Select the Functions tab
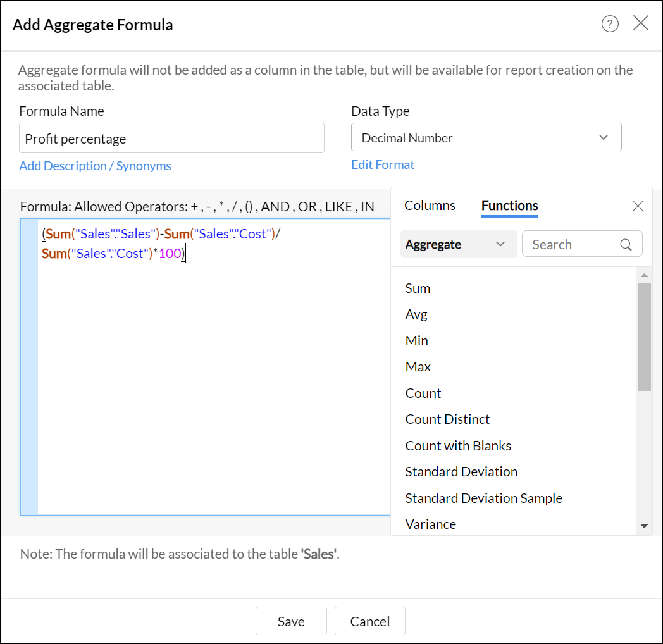Viewport: 663px width, 644px height. [x=509, y=206]
